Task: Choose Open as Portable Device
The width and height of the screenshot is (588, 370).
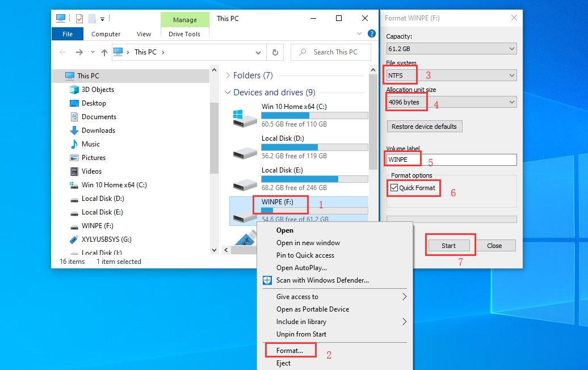Action: pos(312,309)
